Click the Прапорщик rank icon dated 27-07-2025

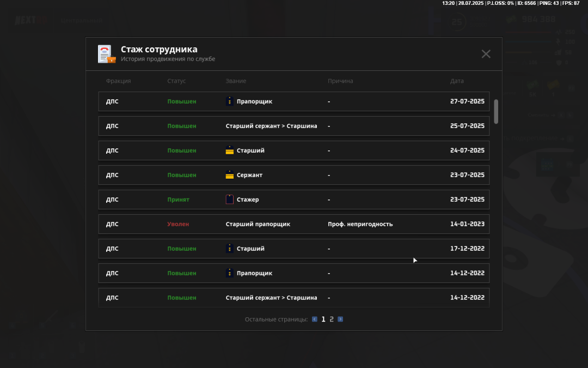click(x=230, y=101)
